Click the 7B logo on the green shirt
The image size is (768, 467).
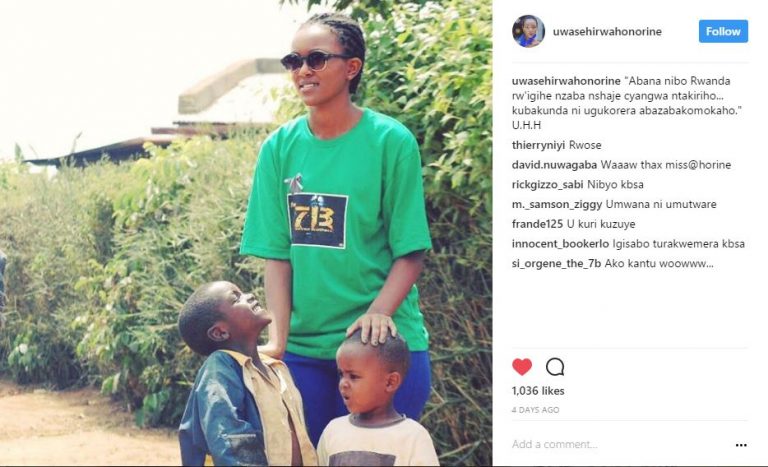[x=317, y=221]
